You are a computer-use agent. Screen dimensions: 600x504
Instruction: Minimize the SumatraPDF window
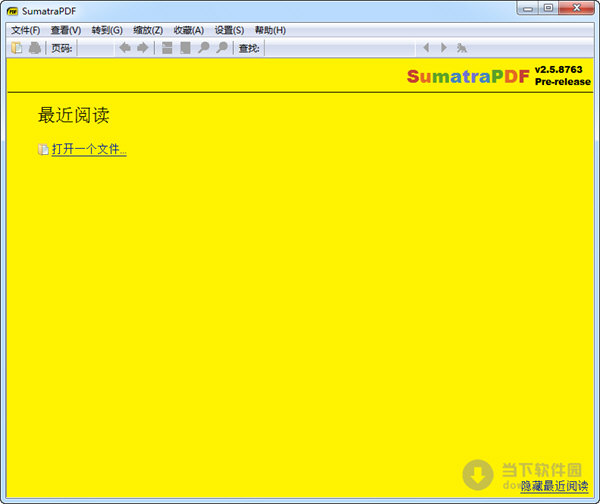tap(528, 8)
